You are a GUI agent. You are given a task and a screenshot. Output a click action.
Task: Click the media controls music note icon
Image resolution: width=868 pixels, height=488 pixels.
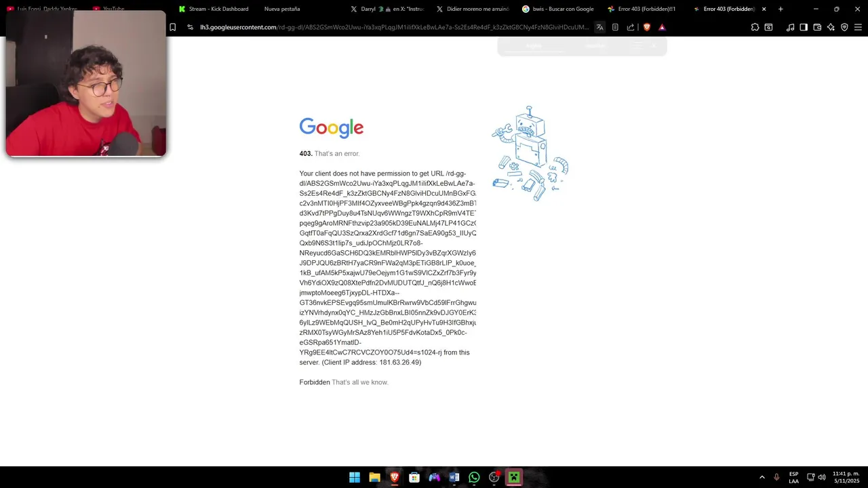790,27
